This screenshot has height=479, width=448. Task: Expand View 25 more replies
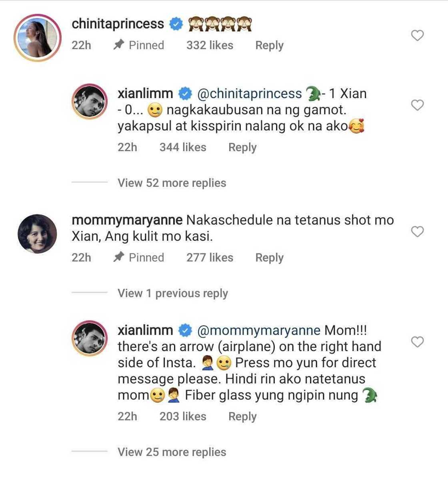[x=172, y=452]
